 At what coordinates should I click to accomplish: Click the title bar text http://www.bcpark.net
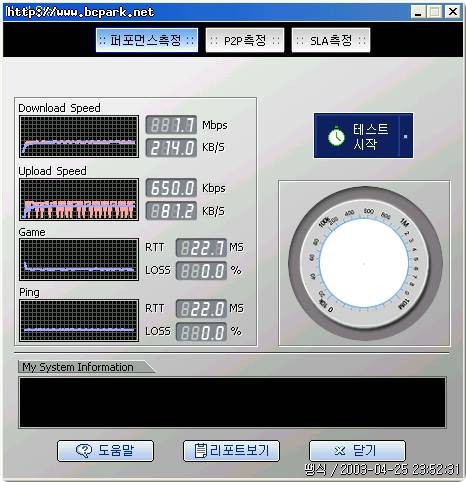pos(80,12)
